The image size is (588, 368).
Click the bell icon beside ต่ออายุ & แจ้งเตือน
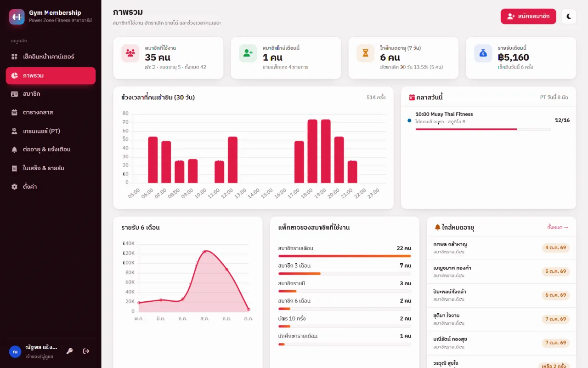pyautogui.click(x=14, y=149)
